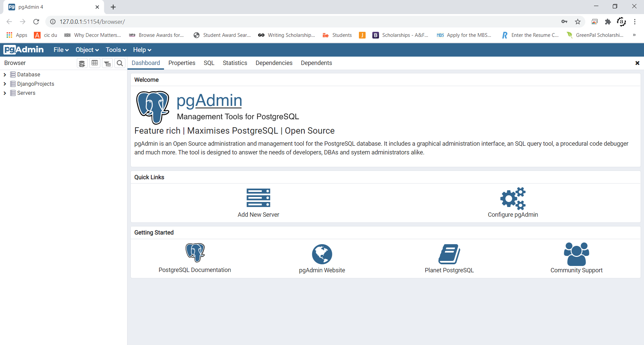The height and width of the screenshot is (345, 644).
Task: Click the Database server group icon
Action: [x=13, y=74]
